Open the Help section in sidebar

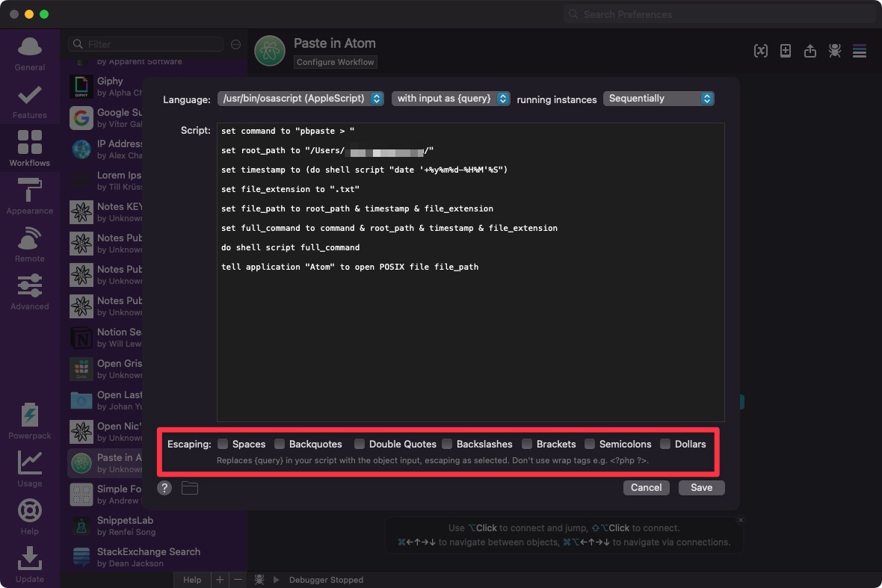click(x=29, y=517)
